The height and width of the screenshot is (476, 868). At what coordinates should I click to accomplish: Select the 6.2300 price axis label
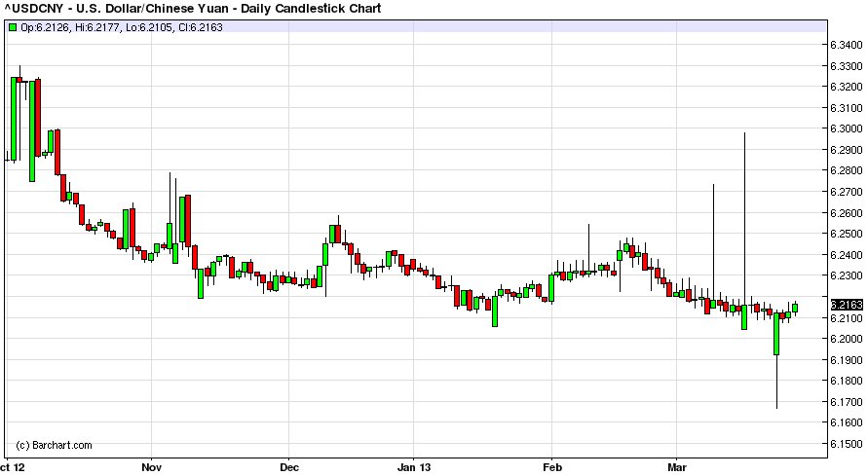847,275
